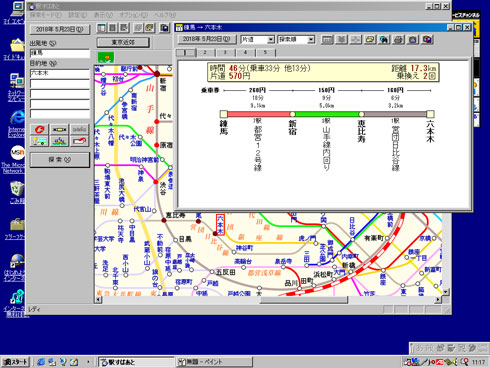Open the Recycle Bin desktop icon
This screenshot has width=490, height=368.
click(16, 192)
